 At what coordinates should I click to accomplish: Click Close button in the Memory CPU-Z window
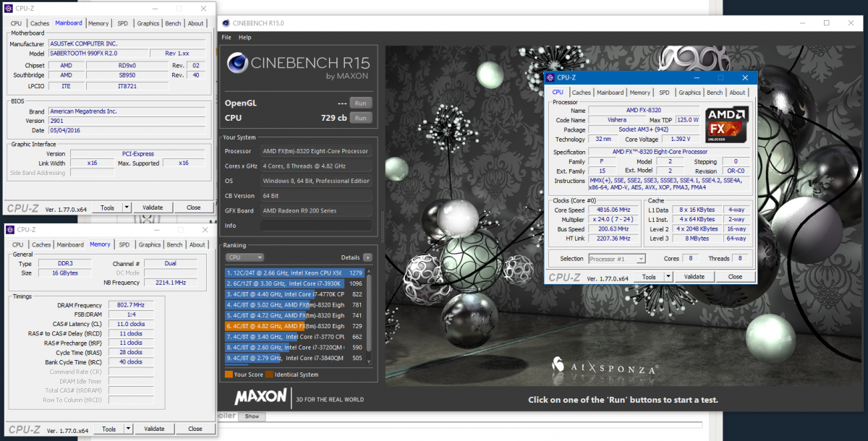click(x=195, y=429)
